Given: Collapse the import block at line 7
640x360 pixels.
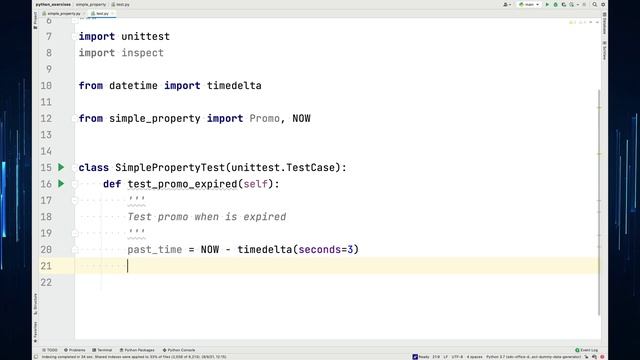Looking at the screenshot, I should [75, 36].
